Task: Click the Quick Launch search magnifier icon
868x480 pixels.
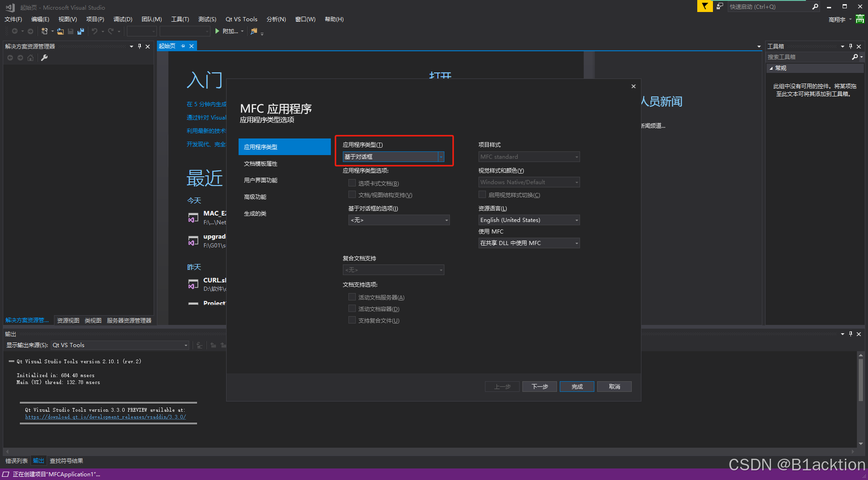Action: coord(815,6)
